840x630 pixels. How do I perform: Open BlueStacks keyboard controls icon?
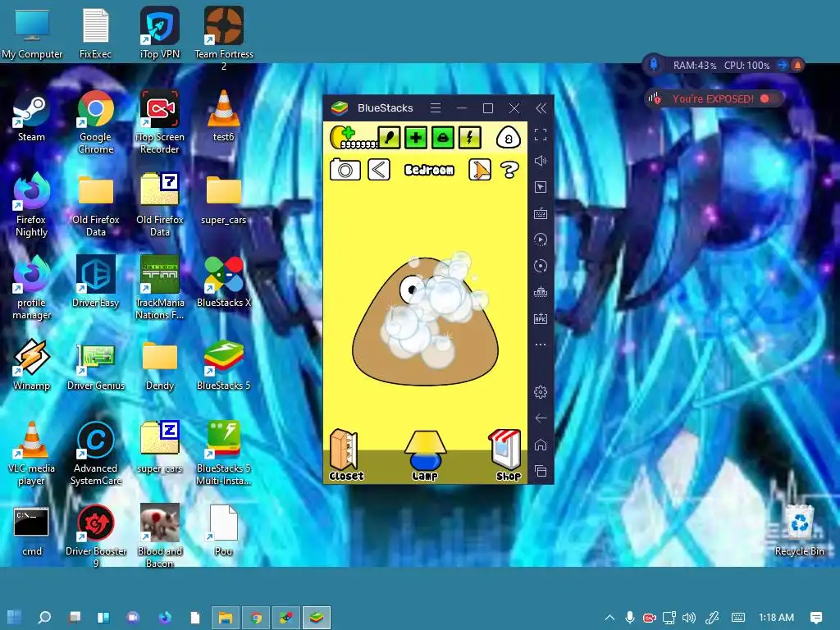point(541,213)
